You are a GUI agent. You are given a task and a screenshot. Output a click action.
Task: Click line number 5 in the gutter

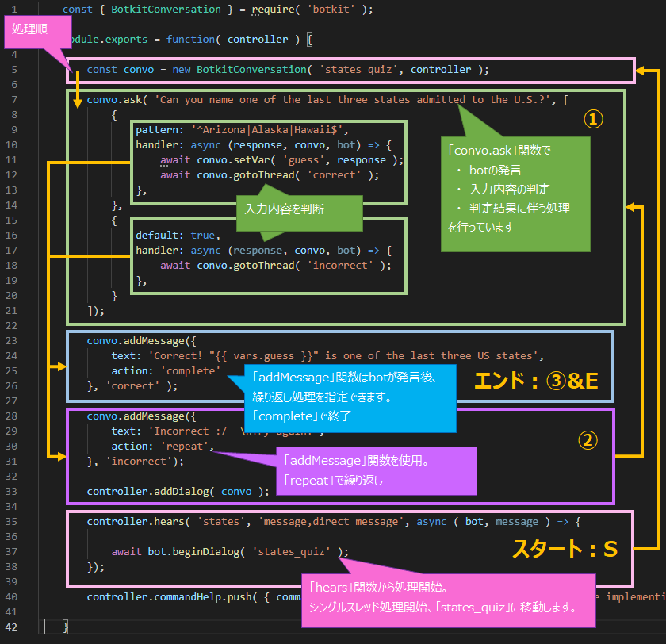13,69
